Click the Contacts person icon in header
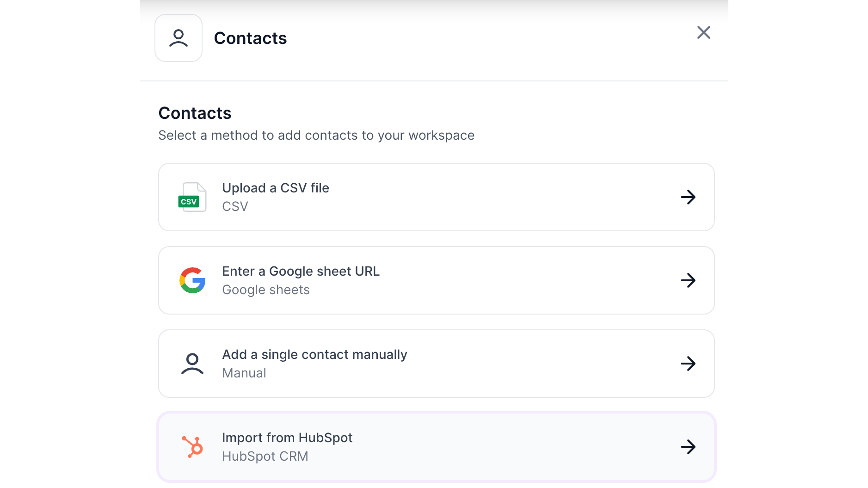 pyautogui.click(x=179, y=38)
